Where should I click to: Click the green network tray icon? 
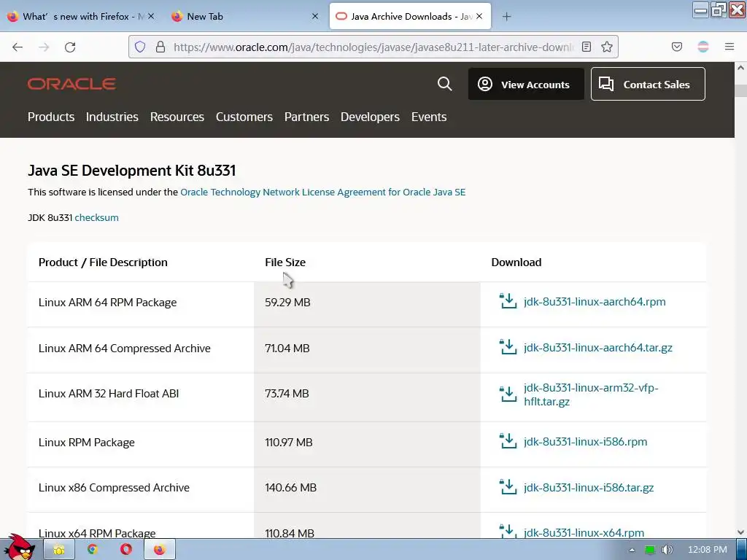[649, 550]
